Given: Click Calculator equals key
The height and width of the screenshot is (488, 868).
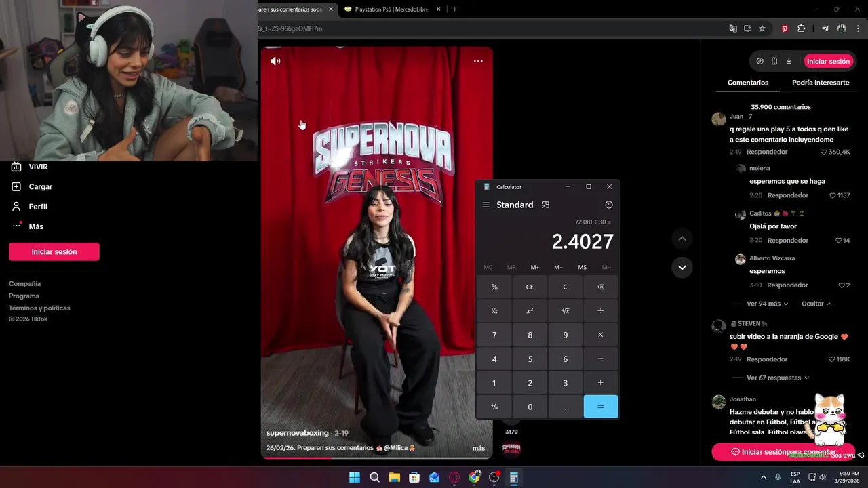Looking at the screenshot, I should (600, 407).
